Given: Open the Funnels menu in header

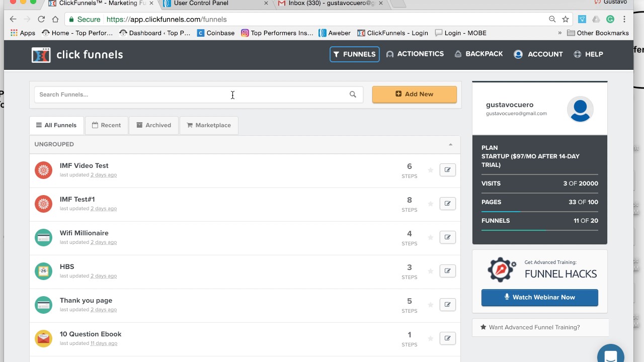Looking at the screenshot, I should point(355,54).
